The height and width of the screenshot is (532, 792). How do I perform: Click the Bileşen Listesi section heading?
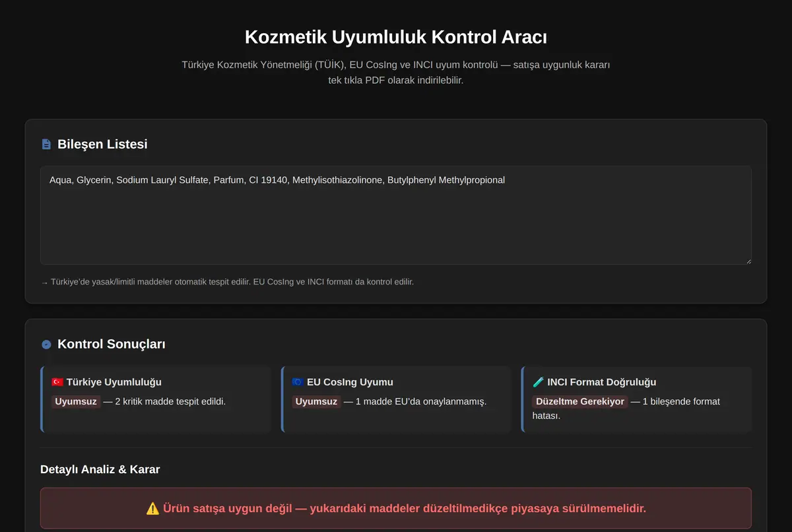coord(102,144)
